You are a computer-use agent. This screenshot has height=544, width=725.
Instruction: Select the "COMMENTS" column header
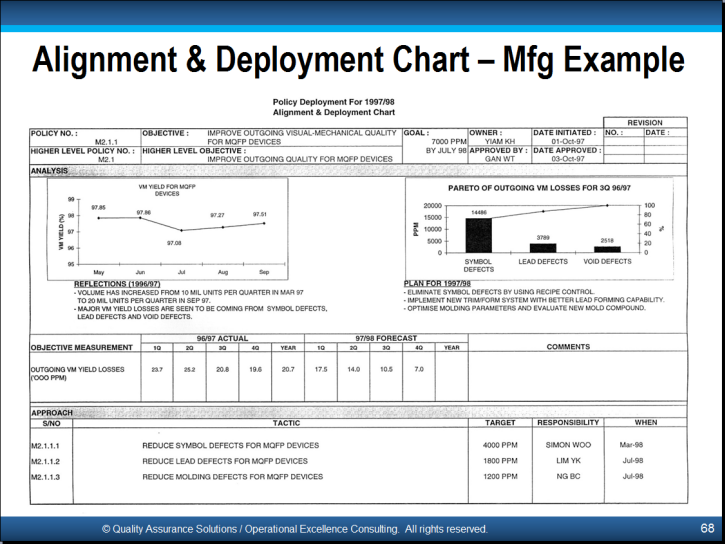[568, 347]
